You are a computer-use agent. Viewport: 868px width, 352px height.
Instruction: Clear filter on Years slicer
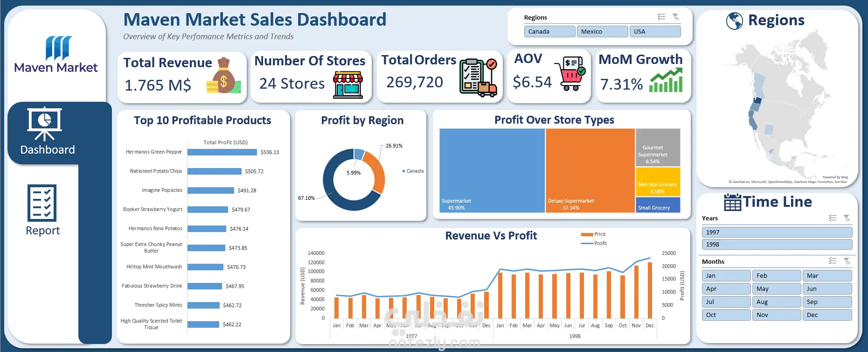[847, 218]
